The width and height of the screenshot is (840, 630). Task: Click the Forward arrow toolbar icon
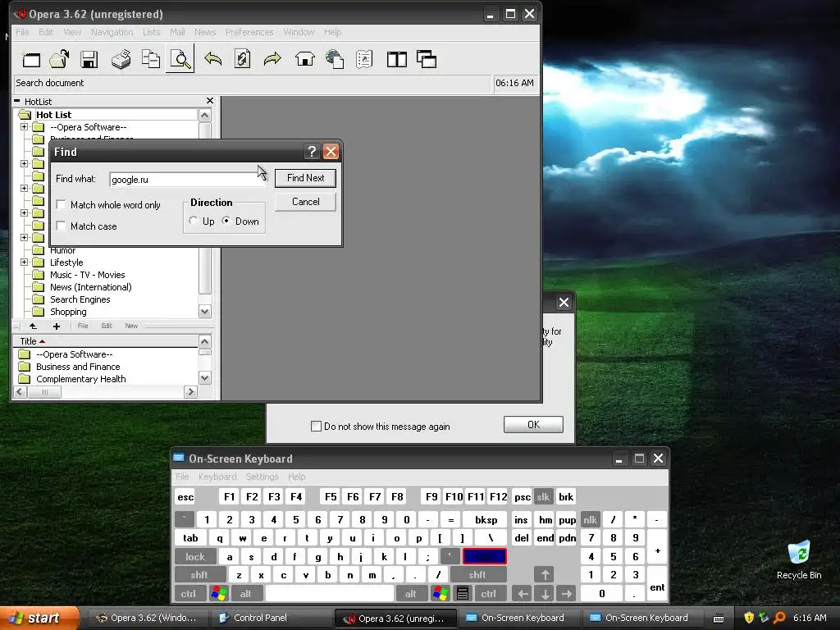272,59
